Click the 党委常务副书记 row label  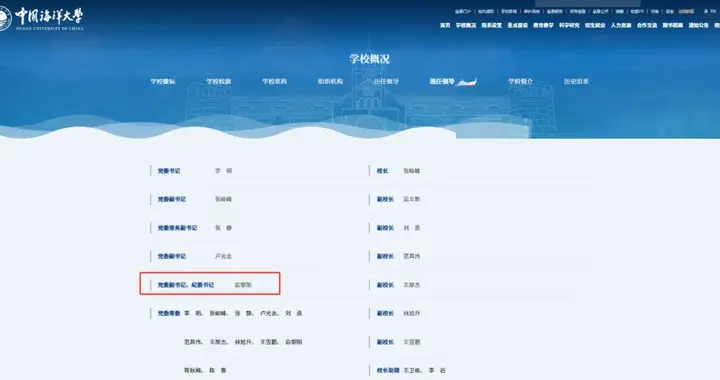(177, 228)
